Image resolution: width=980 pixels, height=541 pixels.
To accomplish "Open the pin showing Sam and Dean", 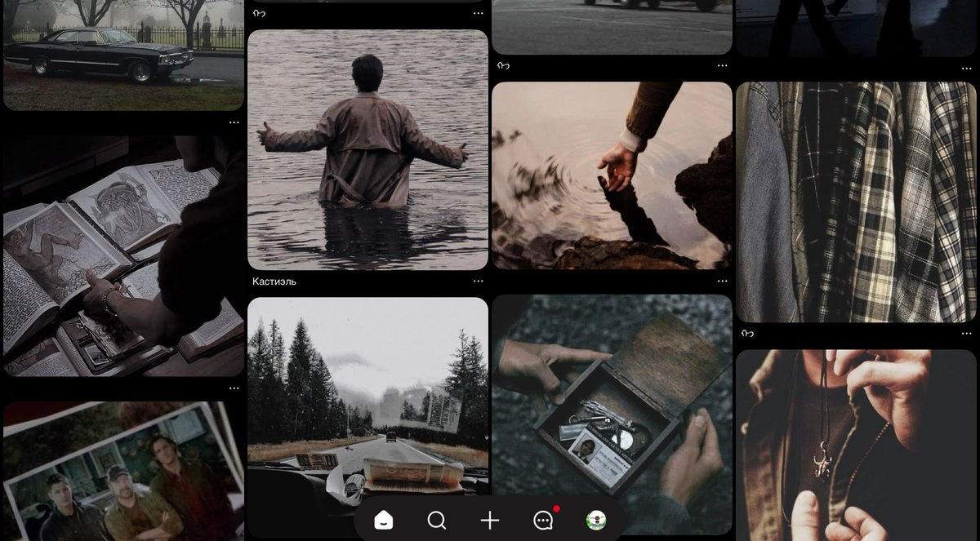I will pyautogui.click(x=122, y=473).
